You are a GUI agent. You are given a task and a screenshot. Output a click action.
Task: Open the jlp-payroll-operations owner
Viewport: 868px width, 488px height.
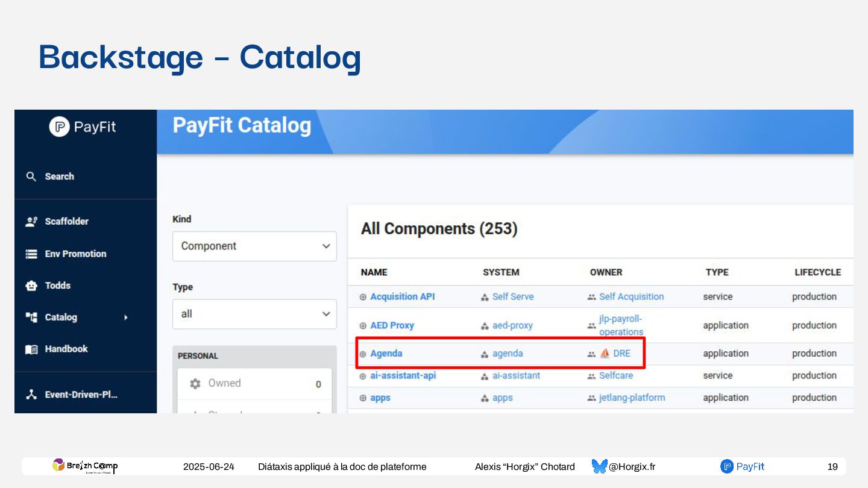[621, 325]
